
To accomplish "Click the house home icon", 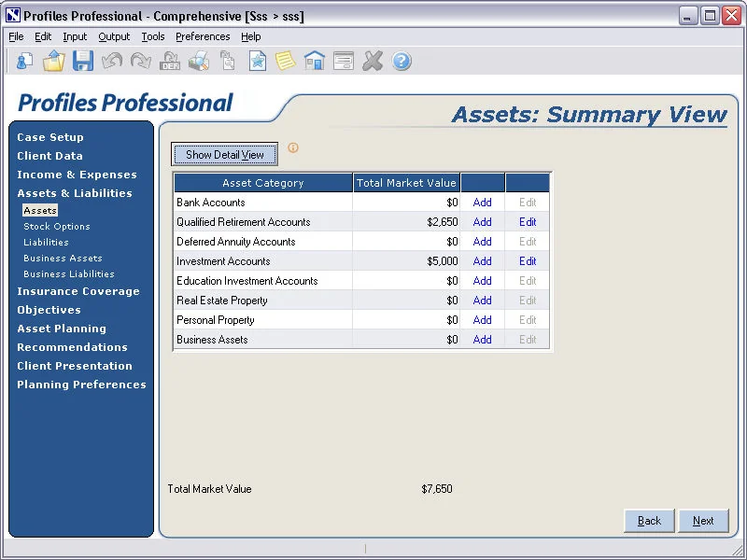I will coord(315,61).
